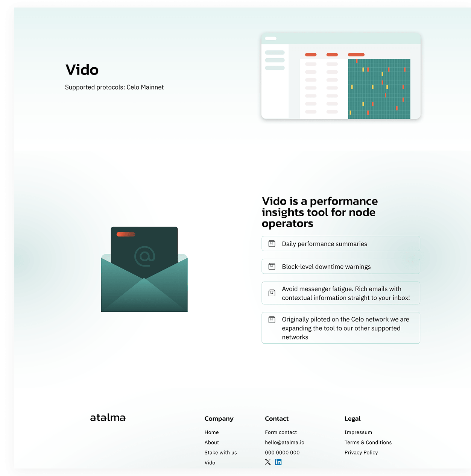Open the Form contact link

point(281,432)
